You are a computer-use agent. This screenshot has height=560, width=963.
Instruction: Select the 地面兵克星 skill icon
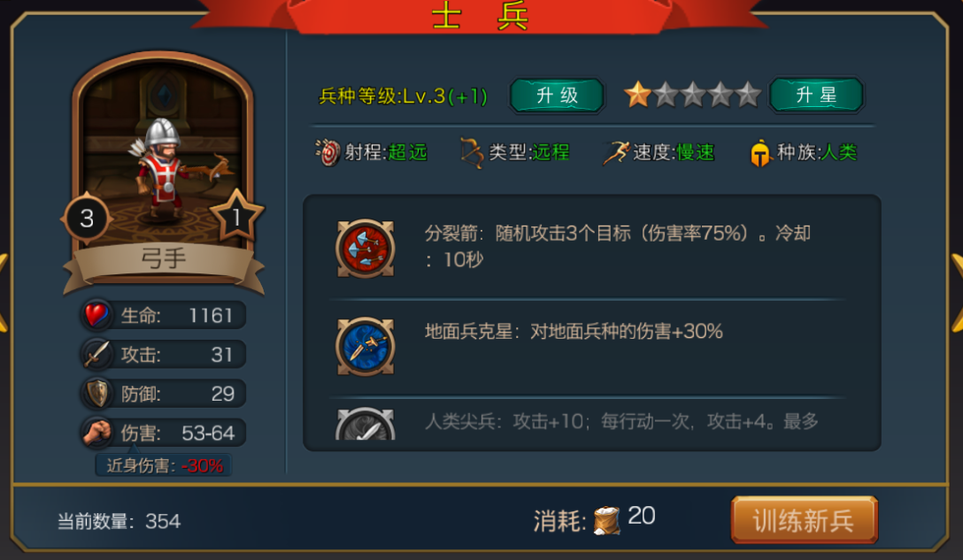click(x=366, y=346)
